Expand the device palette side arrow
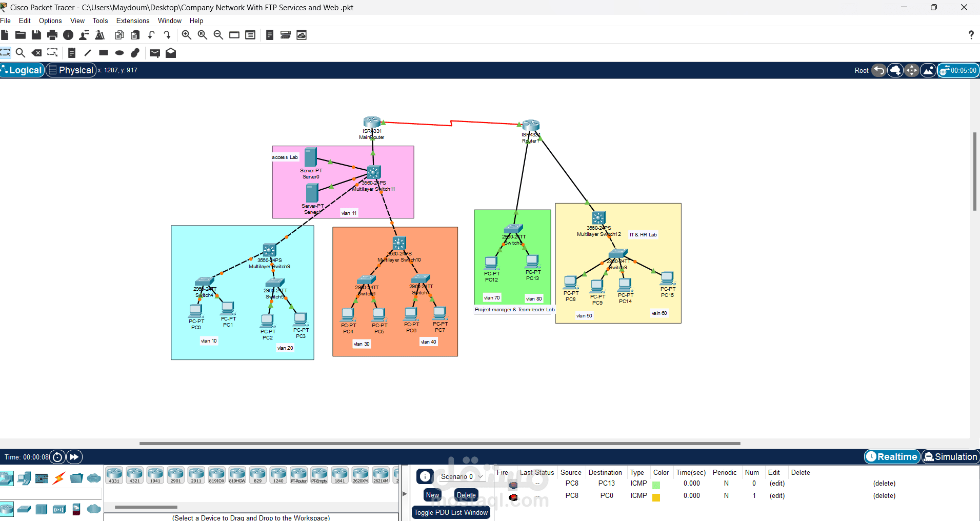Screen dimensions: 980x521 pyautogui.click(x=405, y=494)
